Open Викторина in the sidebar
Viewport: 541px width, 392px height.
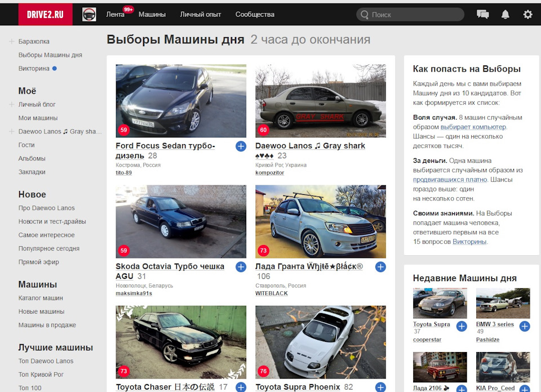[34, 69]
